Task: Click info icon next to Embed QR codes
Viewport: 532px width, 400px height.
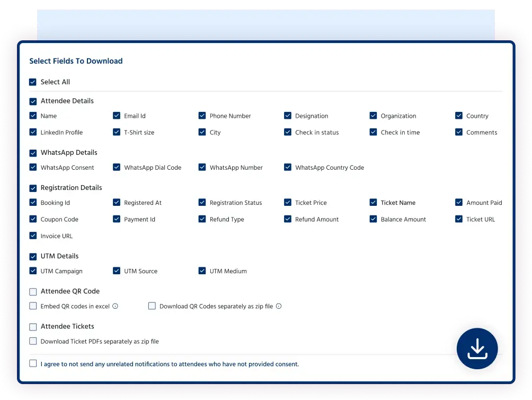Action: coord(116,306)
